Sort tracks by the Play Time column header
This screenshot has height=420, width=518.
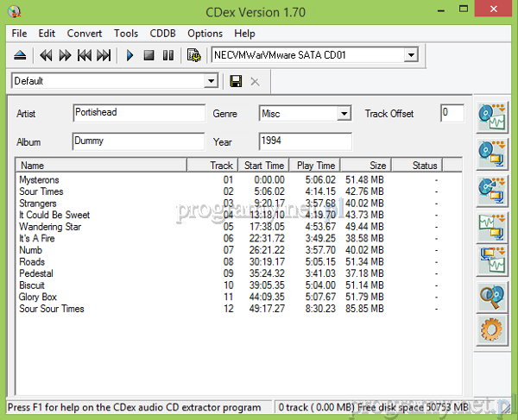coord(315,165)
